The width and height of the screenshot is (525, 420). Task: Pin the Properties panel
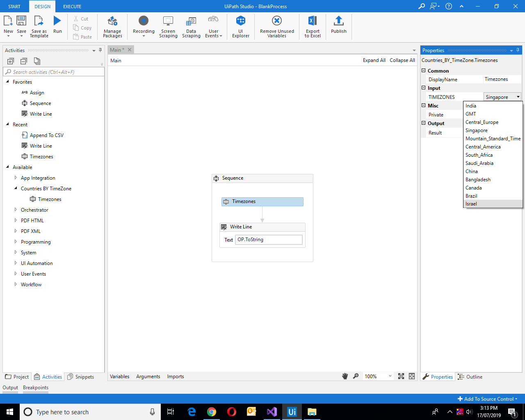(x=518, y=50)
